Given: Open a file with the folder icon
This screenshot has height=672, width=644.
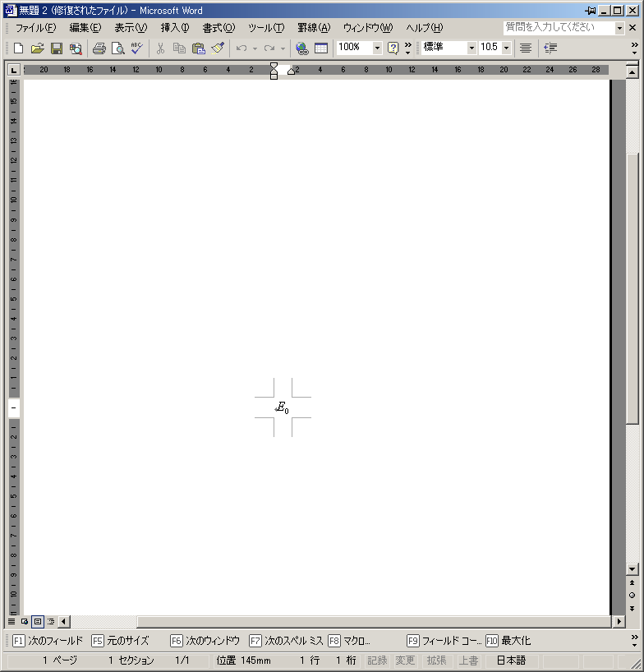Looking at the screenshot, I should point(37,48).
